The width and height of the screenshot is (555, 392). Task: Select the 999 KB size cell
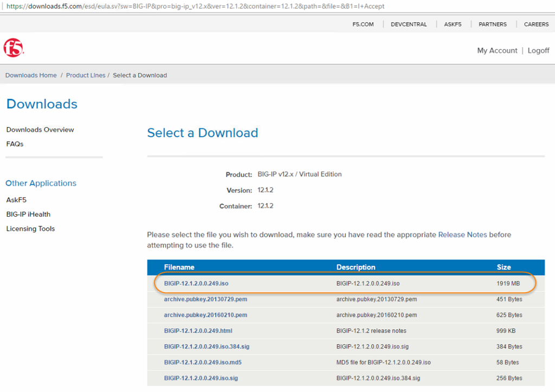pyautogui.click(x=506, y=331)
